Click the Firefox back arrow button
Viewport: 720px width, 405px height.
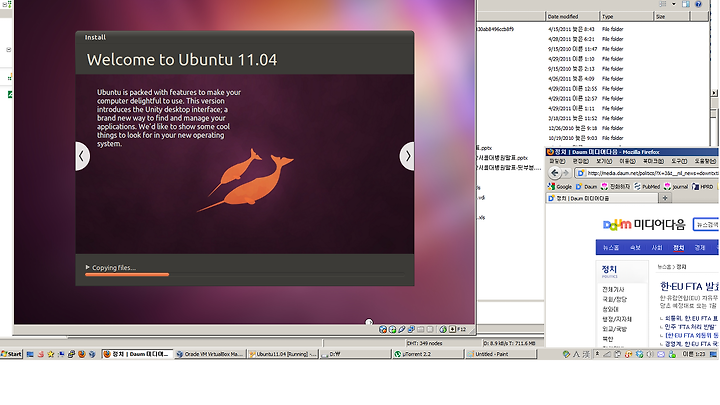point(555,173)
